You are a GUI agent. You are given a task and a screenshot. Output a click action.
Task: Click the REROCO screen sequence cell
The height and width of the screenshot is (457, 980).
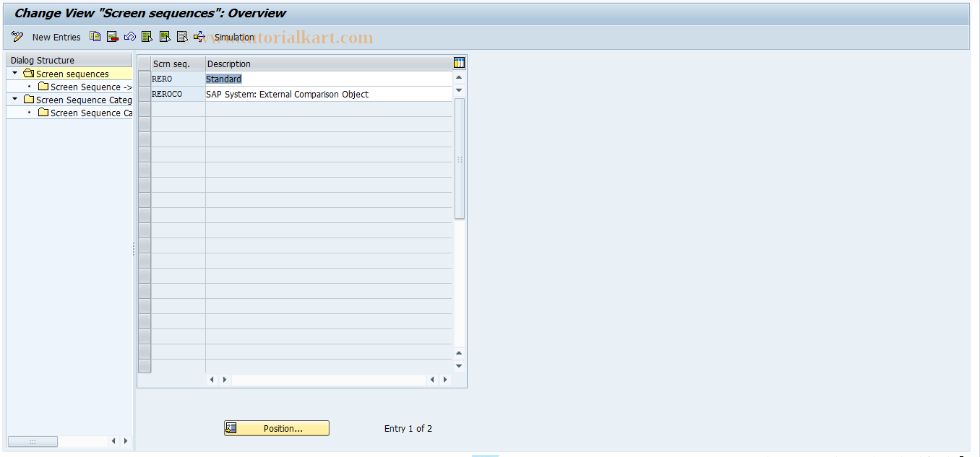click(179, 94)
